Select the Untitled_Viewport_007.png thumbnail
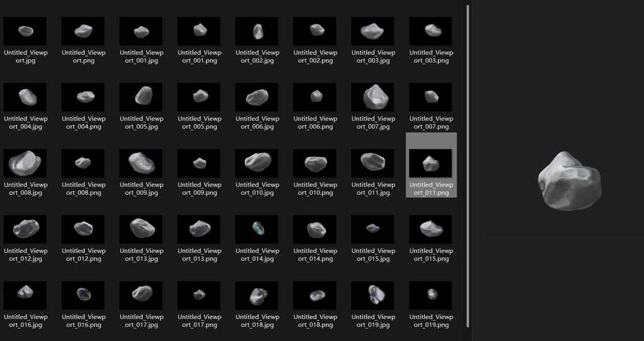The height and width of the screenshot is (341, 644). pos(430,97)
